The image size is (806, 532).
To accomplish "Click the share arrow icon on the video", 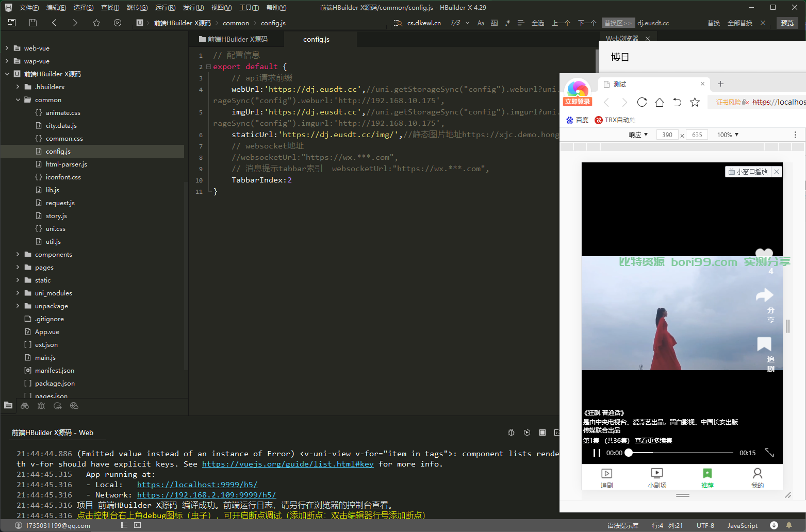I will [x=764, y=295].
